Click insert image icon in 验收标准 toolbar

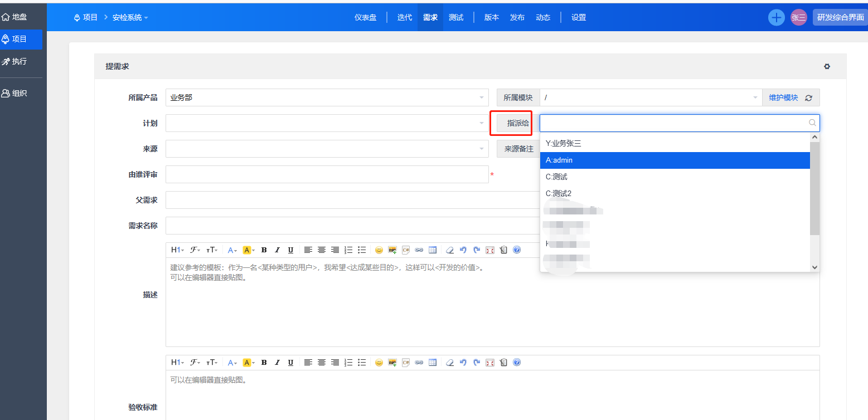click(x=392, y=363)
